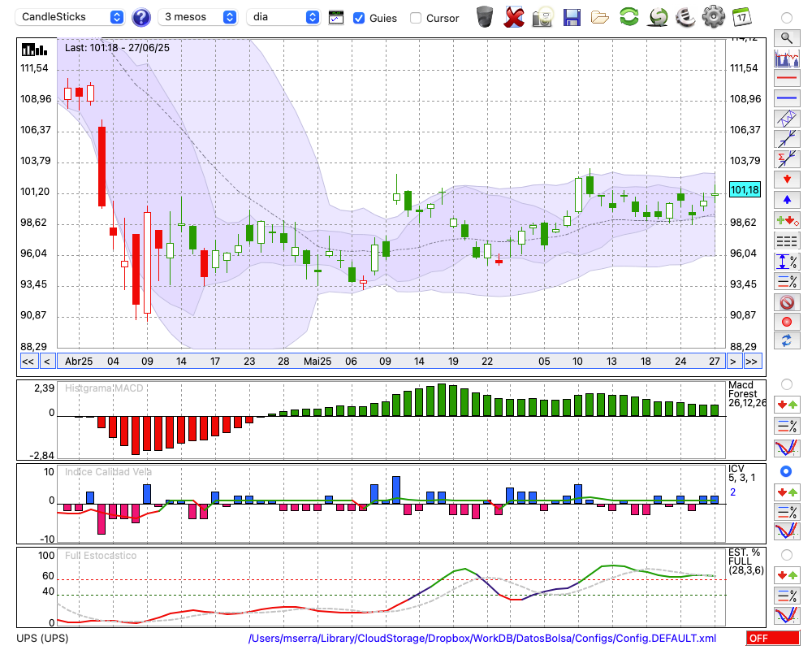Click the bar chart icon in the price panel
Image resolution: width=812 pixels, height=650 pixels.
[x=34, y=50]
